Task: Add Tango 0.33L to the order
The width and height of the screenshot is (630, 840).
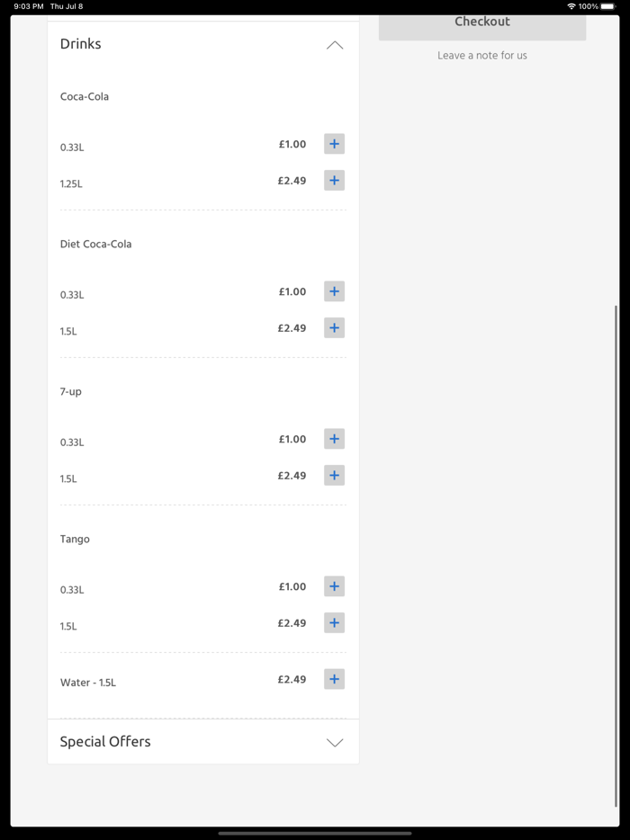Action: 334,586
